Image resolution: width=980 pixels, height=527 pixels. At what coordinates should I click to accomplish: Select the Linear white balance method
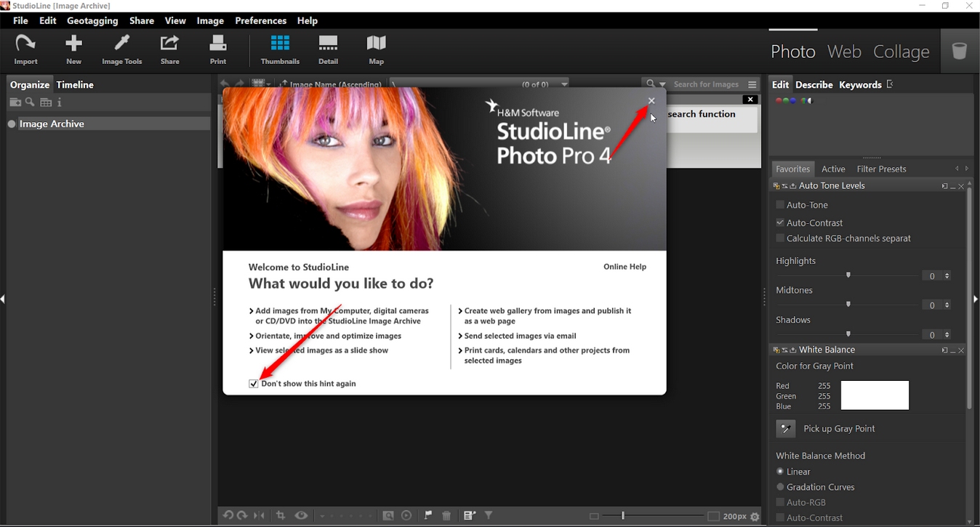click(780, 471)
